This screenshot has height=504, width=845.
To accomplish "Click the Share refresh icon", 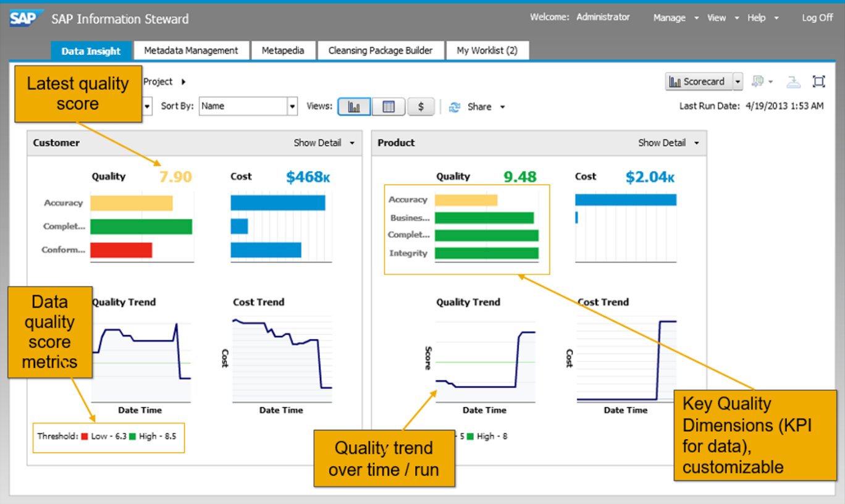I will tap(455, 107).
